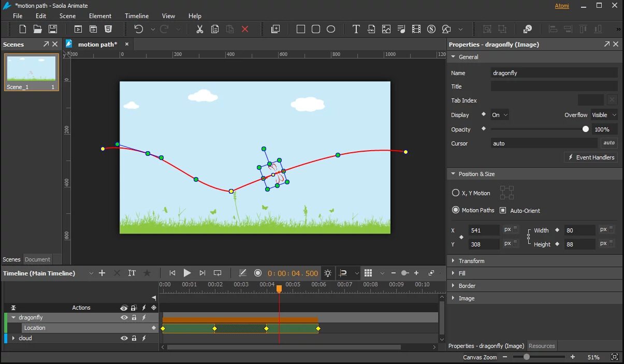Select the Text tool

point(356,29)
